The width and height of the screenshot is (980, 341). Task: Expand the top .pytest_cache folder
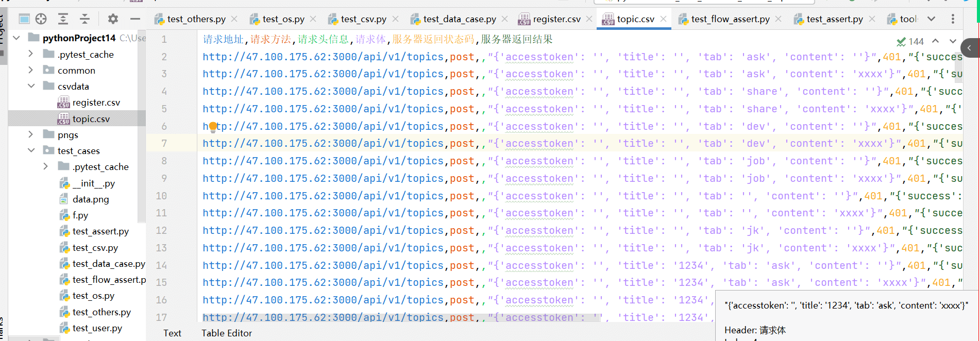point(31,54)
